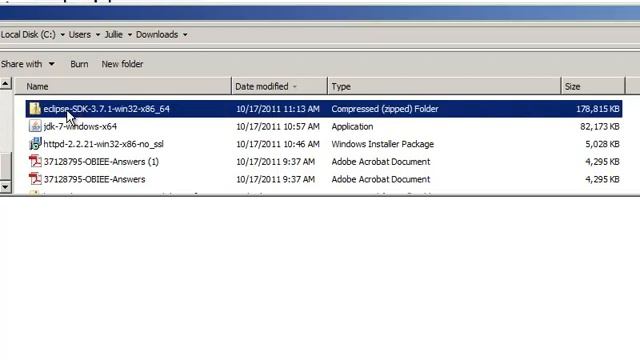
Task: Sort by the Date modified column header
Action: [280, 87]
